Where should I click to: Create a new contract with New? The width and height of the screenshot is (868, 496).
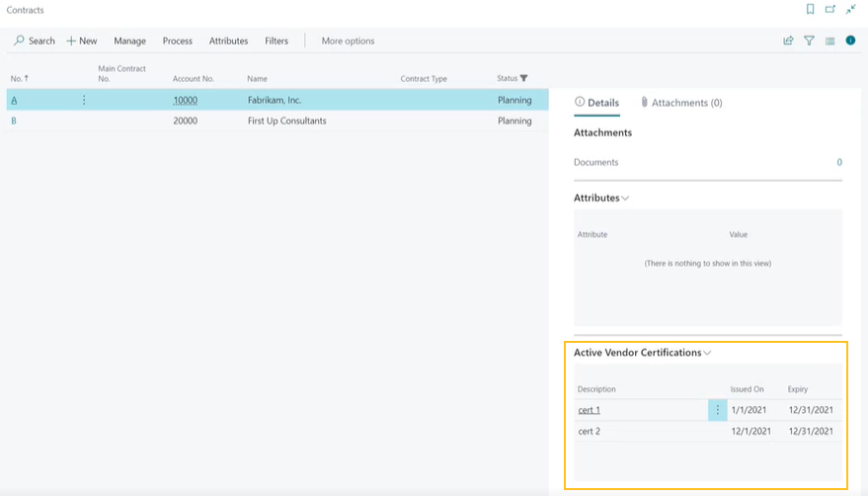pos(82,41)
